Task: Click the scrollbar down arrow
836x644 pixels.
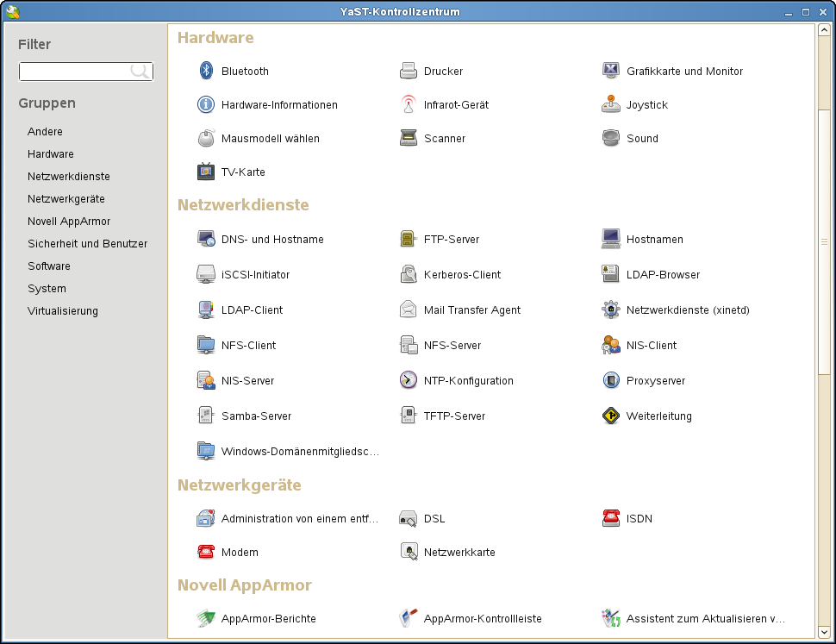Action: click(x=824, y=632)
